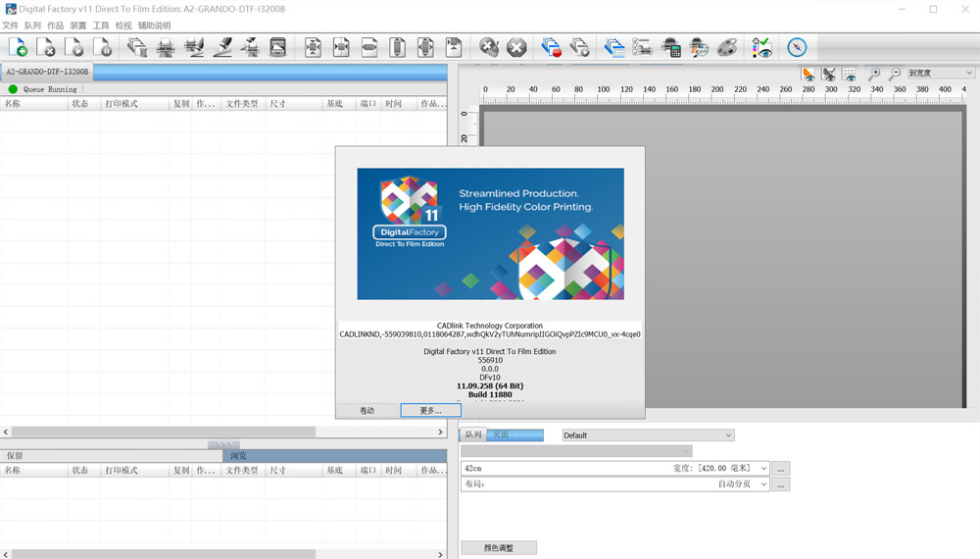Click the lower job list horizontal scrollbar
The image size is (980, 559).
click(164, 555)
